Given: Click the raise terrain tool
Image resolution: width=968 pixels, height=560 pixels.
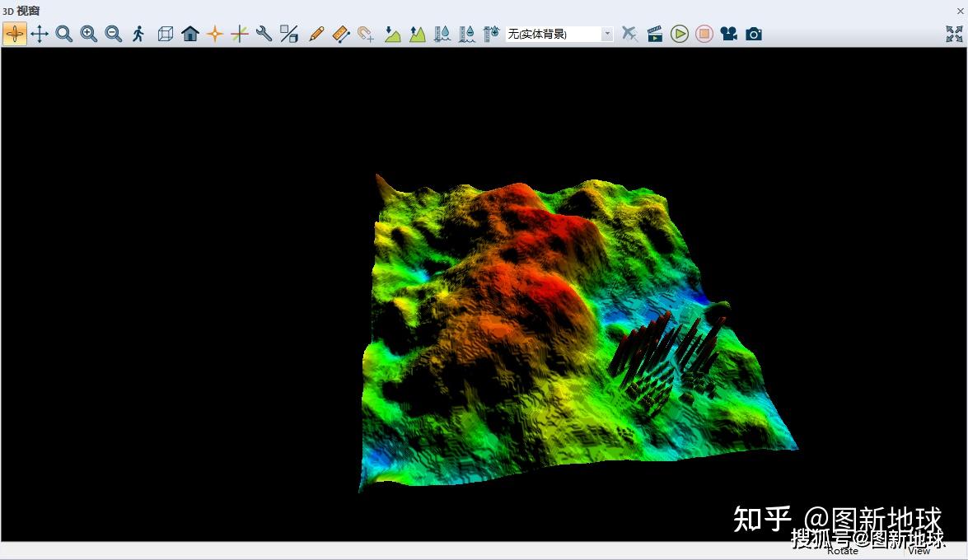Looking at the screenshot, I should coord(418,34).
